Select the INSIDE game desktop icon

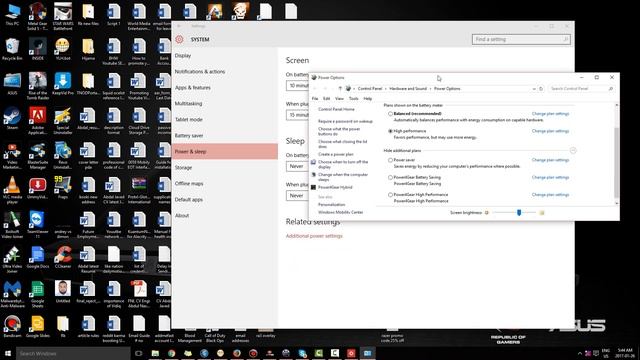click(x=38, y=49)
